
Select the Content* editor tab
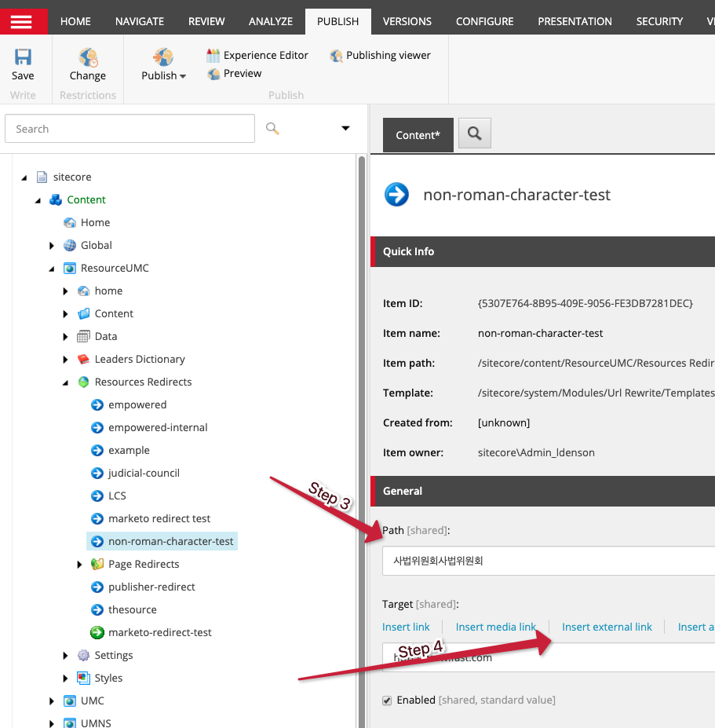[x=418, y=134]
